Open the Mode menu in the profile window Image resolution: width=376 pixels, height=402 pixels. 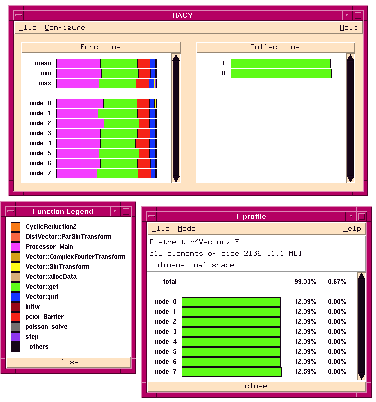coord(186,229)
